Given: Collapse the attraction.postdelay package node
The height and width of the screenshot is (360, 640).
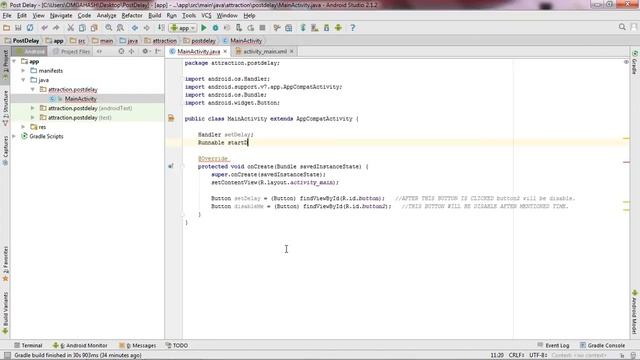Looking at the screenshot, I should tap(33, 89).
